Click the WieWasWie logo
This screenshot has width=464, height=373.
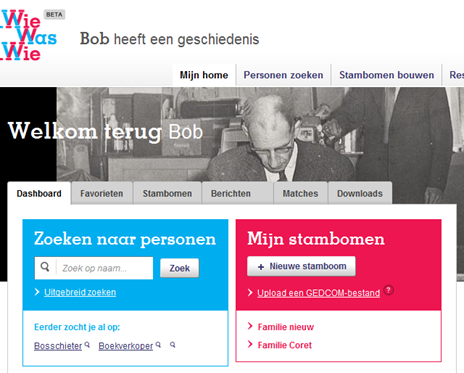pos(28,35)
